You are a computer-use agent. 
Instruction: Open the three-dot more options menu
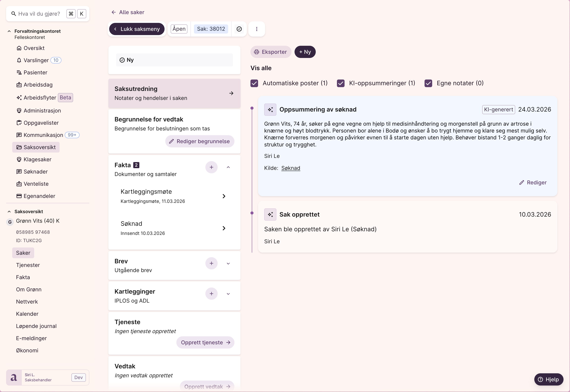coord(257,29)
